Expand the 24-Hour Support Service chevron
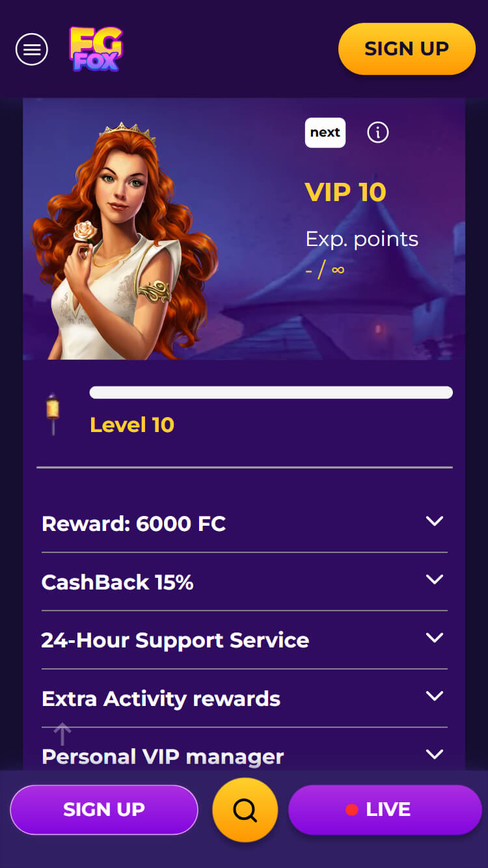 tap(434, 638)
